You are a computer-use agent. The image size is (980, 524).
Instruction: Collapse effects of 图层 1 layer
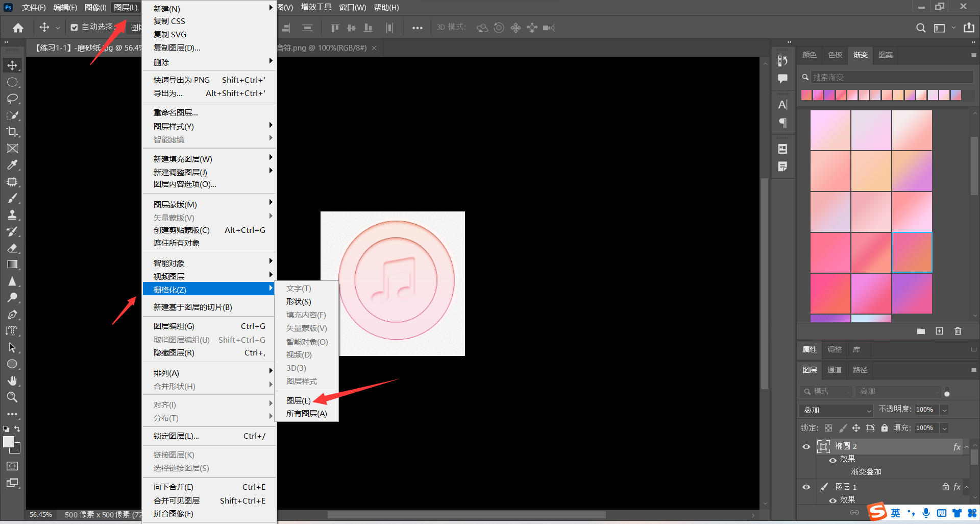(966, 488)
